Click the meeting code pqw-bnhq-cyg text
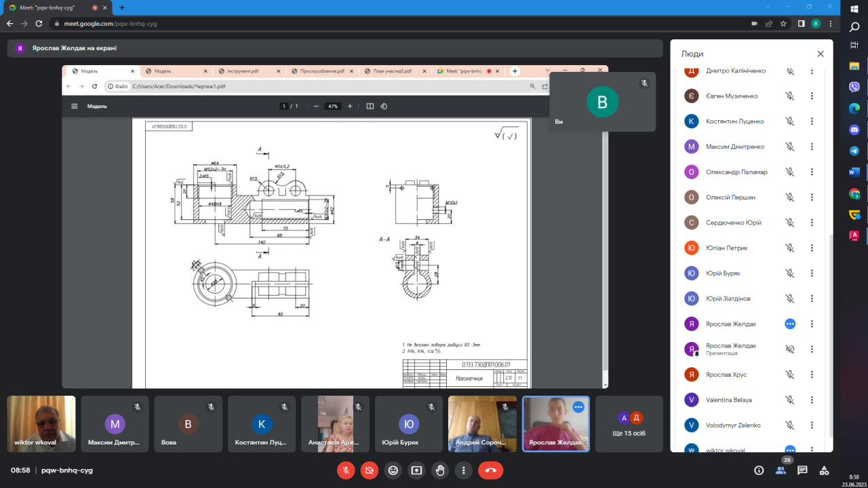Image resolution: width=868 pixels, height=488 pixels. pos(67,470)
